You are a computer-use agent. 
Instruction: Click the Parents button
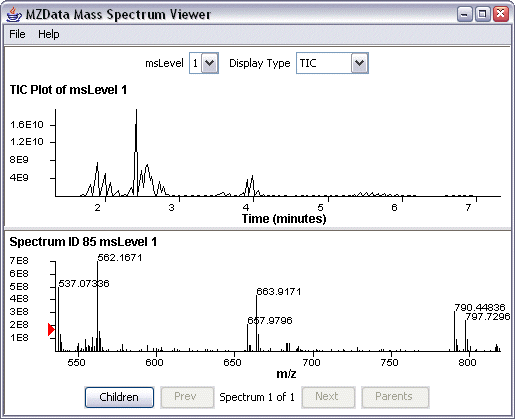pos(395,397)
